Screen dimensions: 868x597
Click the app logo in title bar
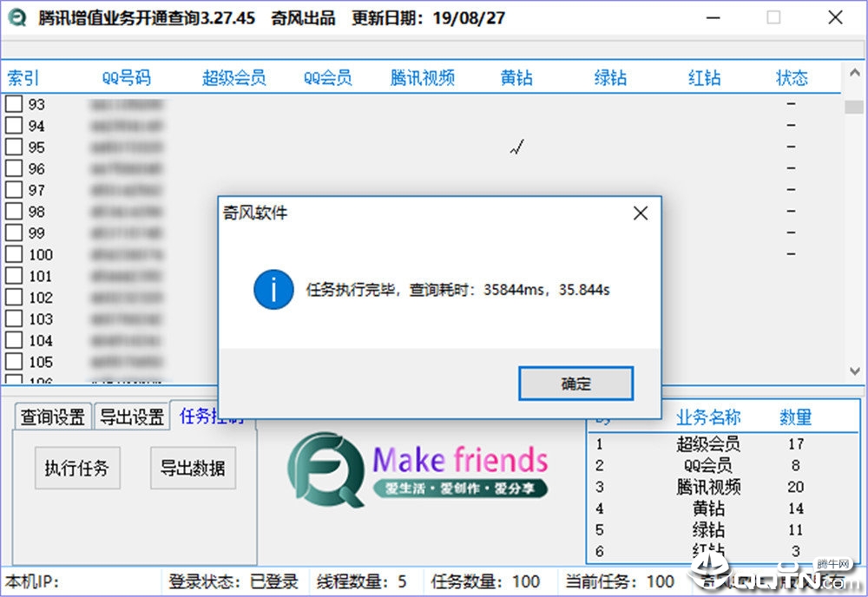click(x=17, y=17)
